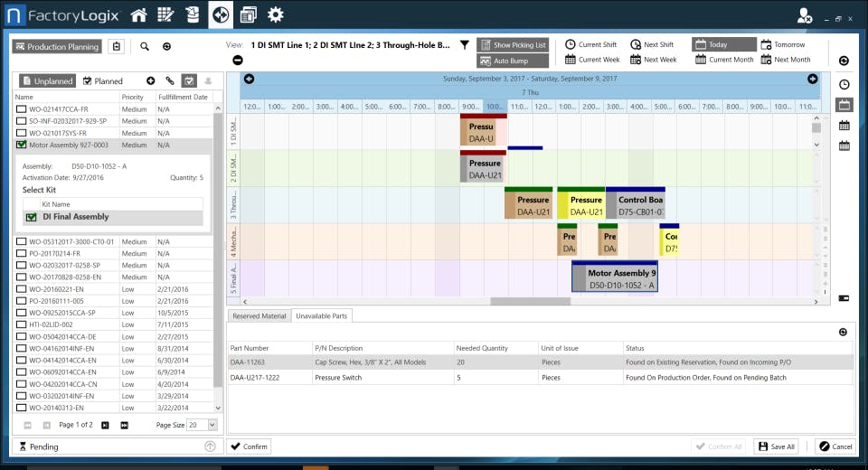Screen dimensions: 868x470
Task: Check the WO-021417CCA-FR checkbox
Action: pyautogui.click(x=21, y=109)
